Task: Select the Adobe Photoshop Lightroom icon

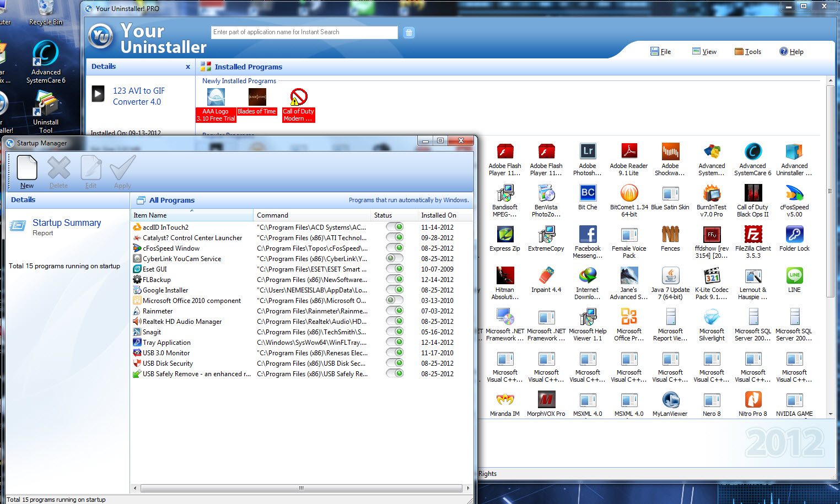Action: [588, 151]
